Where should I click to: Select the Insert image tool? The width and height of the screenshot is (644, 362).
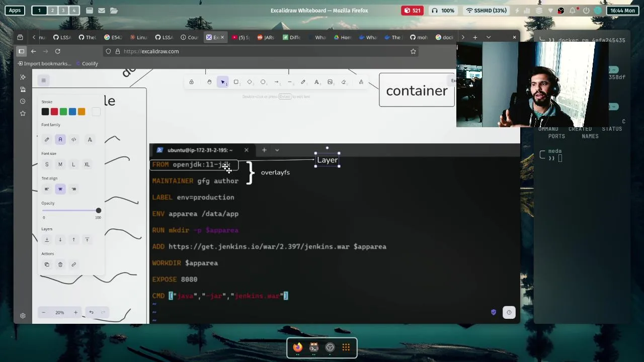click(330, 82)
